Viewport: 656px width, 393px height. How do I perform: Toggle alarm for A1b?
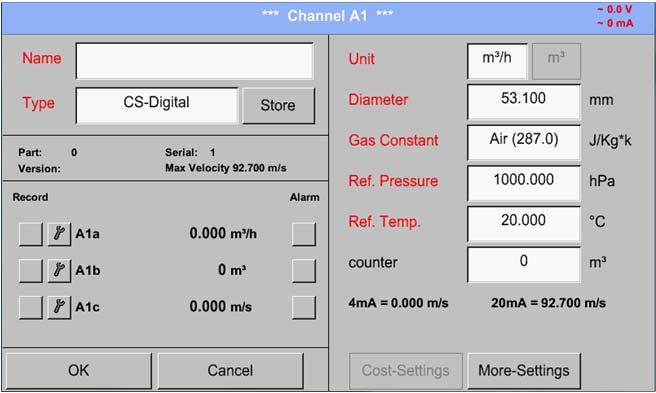click(304, 270)
